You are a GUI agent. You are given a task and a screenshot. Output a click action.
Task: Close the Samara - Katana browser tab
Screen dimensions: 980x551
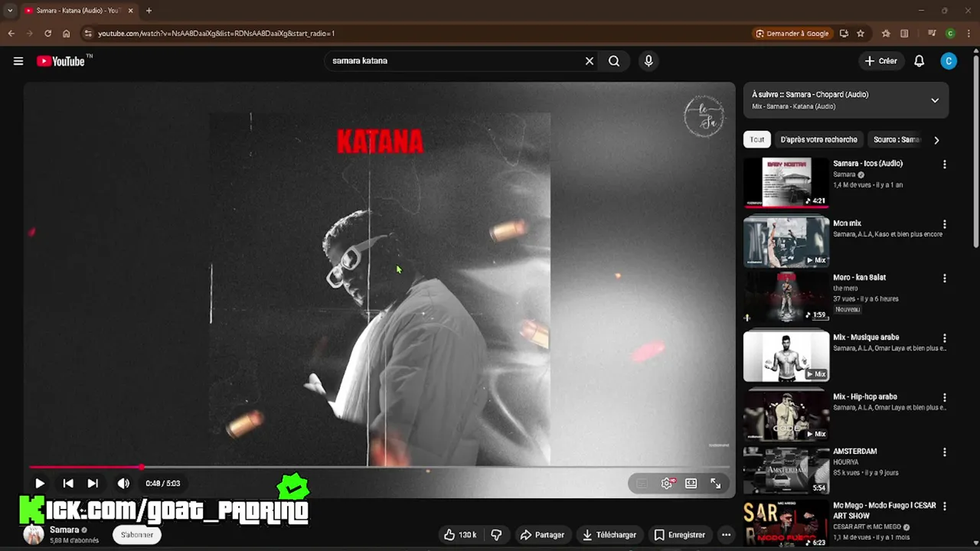pyautogui.click(x=130, y=11)
